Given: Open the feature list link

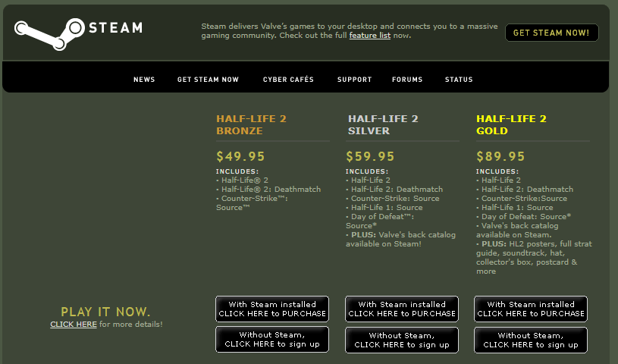Looking at the screenshot, I should pos(370,36).
